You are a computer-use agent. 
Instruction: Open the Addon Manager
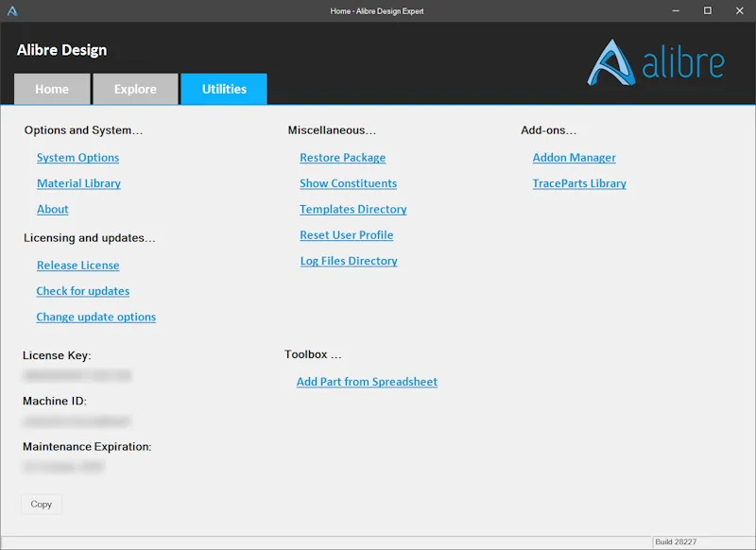pos(575,158)
